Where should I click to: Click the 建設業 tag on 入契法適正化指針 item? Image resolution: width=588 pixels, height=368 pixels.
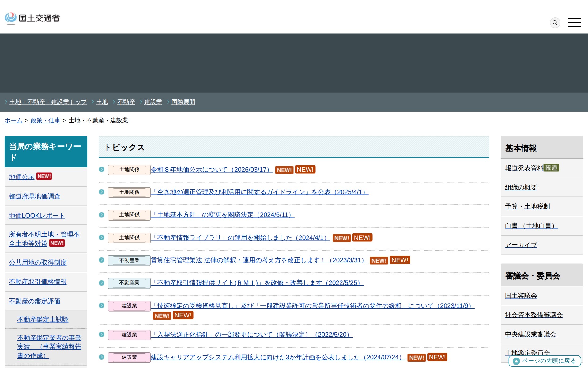129,335
